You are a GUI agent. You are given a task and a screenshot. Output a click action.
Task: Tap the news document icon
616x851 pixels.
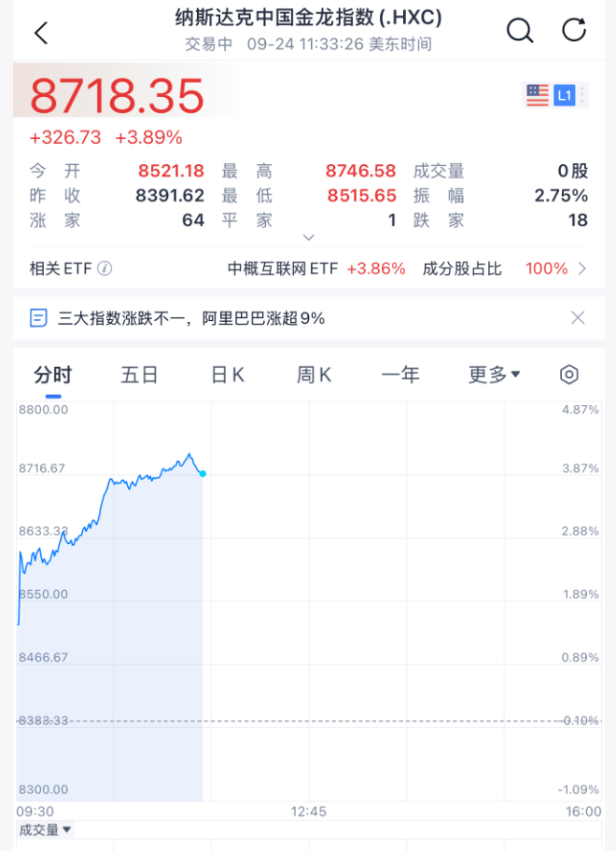pyautogui.click(x=38, y=318)
